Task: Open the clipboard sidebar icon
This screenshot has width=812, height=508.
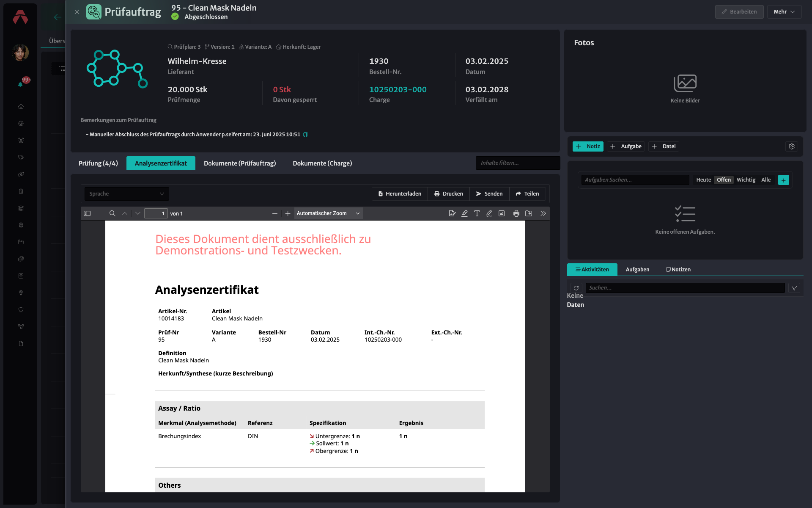Action: tap(21, 191)
